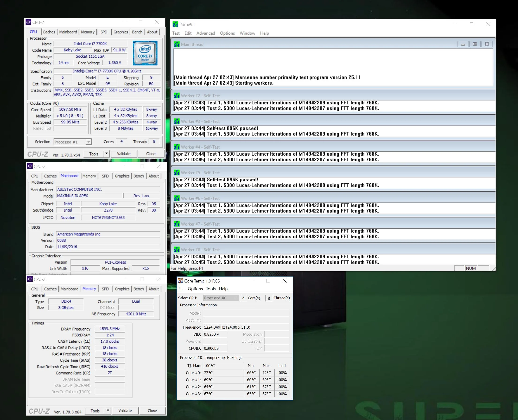
Task: Click the Worker #8 Self-Test icon
Action: point(177,249)
